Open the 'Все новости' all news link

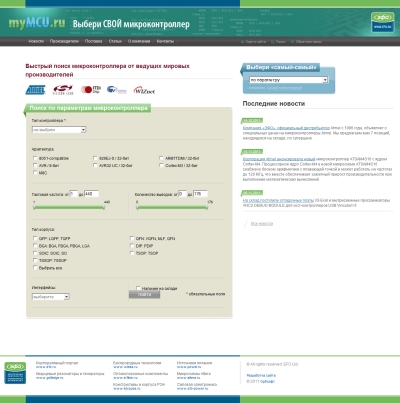(x=262, y=224)
